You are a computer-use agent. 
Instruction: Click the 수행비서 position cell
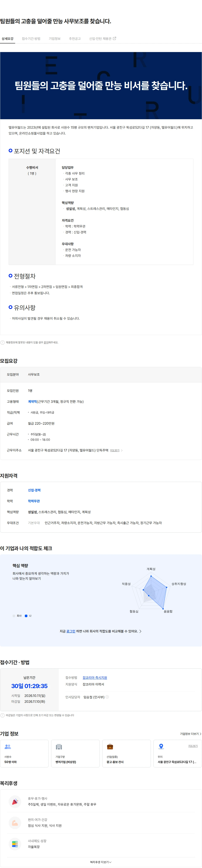point(32,212)
